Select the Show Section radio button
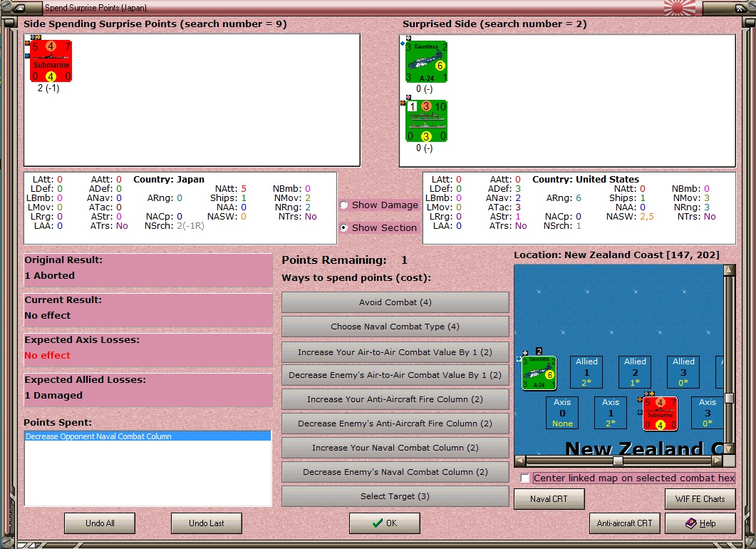The height and width of the screenshot is (549, 756). pos(343,227)
